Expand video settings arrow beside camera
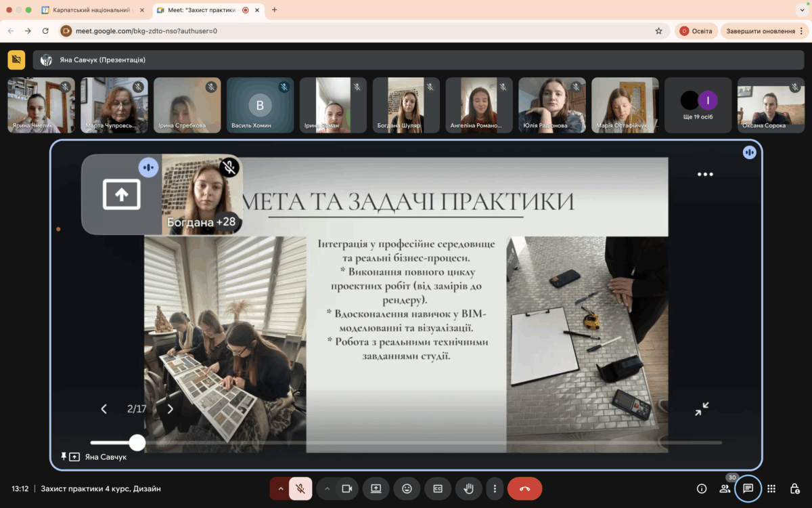Image resolution: width=812 pixels, height=508 pixels. pyautogui.click(x=327, y=488)
